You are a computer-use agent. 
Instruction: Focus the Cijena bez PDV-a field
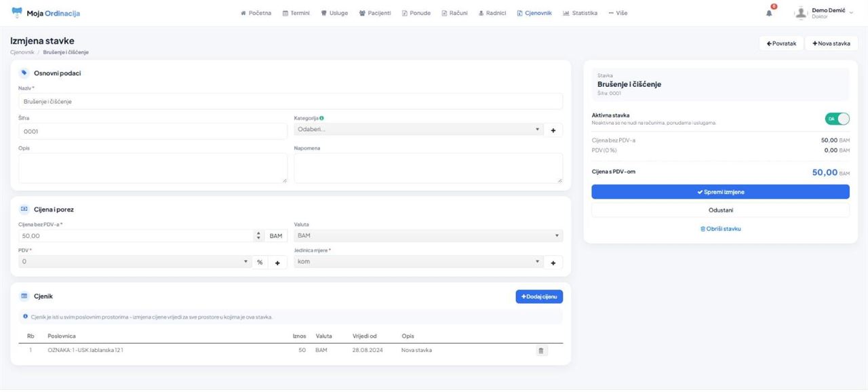pyautogui.click(x=136, y=235)
